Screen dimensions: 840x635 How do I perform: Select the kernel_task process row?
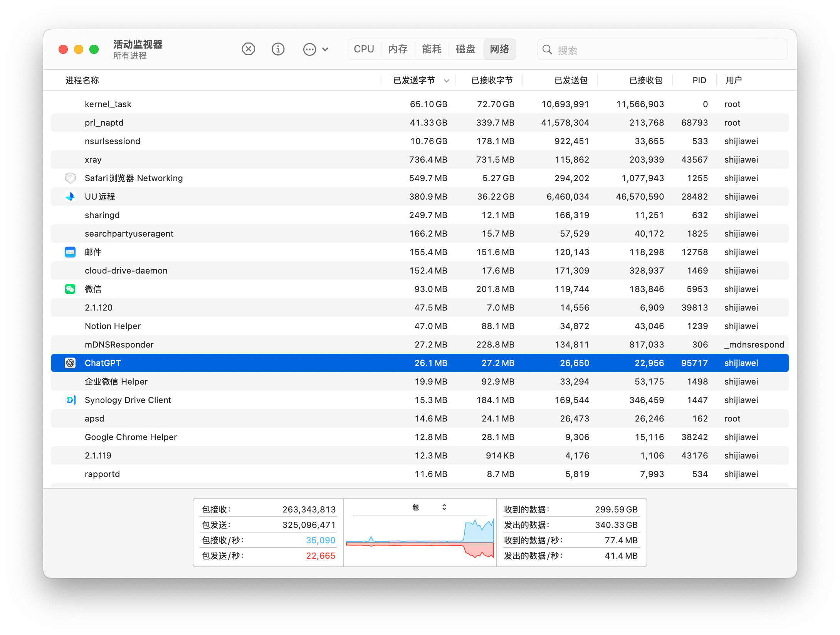420,104
